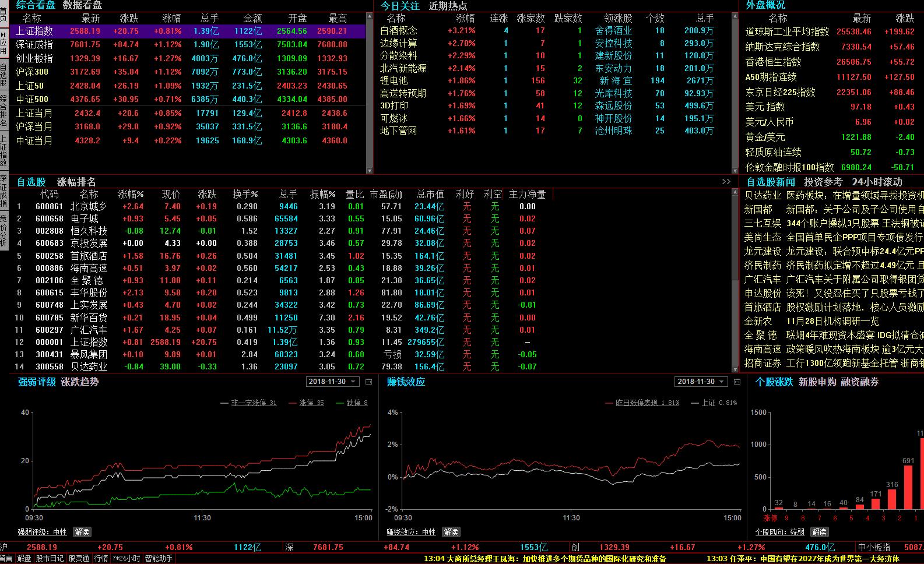This screenshot has height=564, width=924.
Task: Click 解读 button beside 赚钱效应
Action: pyautogui.click(x=451, y=532)
